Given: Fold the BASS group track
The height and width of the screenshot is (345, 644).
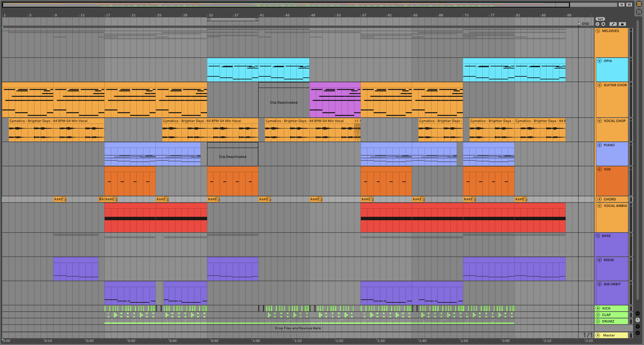Looking at the screenshot, I should coord(598,236).
